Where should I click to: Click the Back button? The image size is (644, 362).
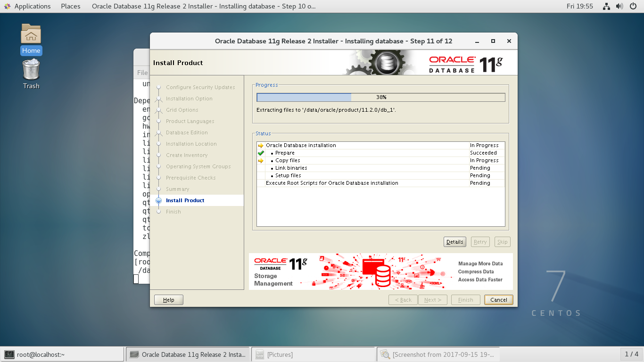pos(403,300)
